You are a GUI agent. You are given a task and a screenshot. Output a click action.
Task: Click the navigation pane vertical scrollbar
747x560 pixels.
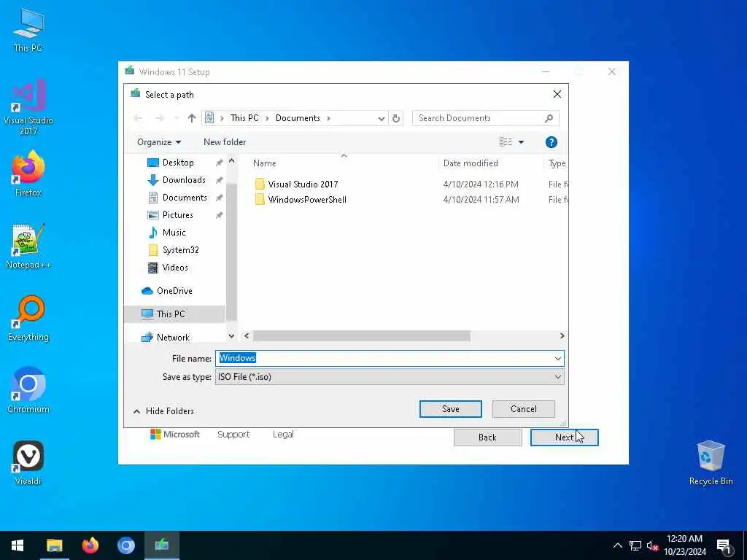tap(231, 252)
